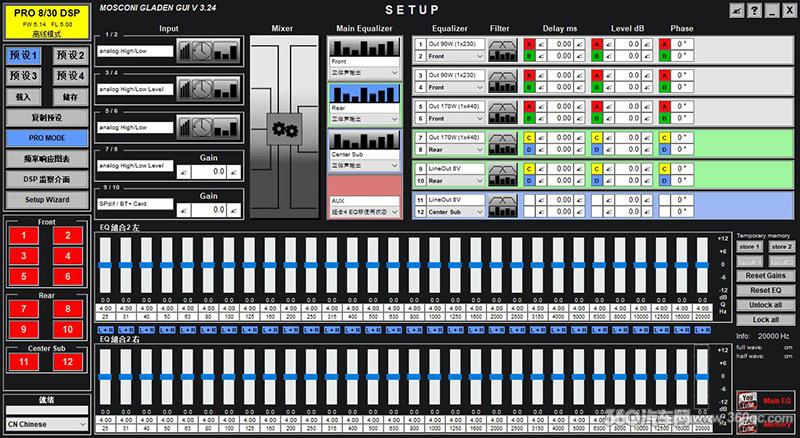The height and width of the screenshot is (438, 800).
Task: Increase gain for input 9/10 SPdif
Action: click(x=234, y=210)
